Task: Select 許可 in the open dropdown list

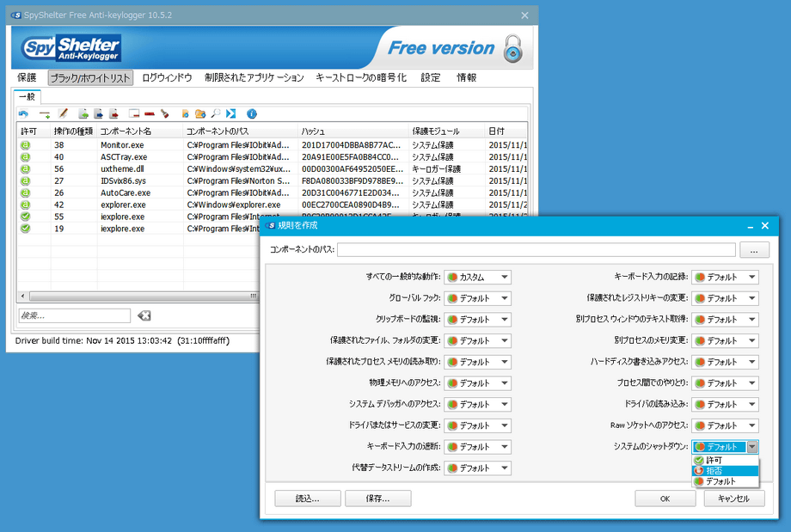Action: coord(725,460)
